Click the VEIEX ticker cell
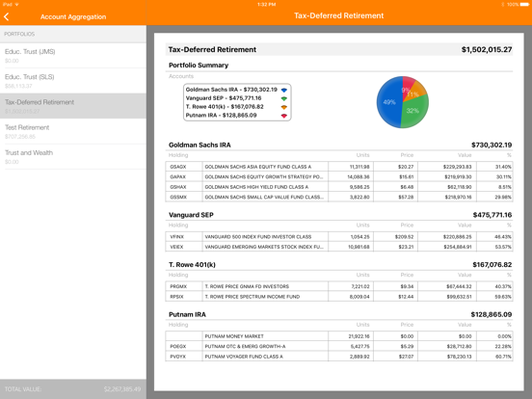The width and height of the screenshot is (532, 399). (184, 247)
